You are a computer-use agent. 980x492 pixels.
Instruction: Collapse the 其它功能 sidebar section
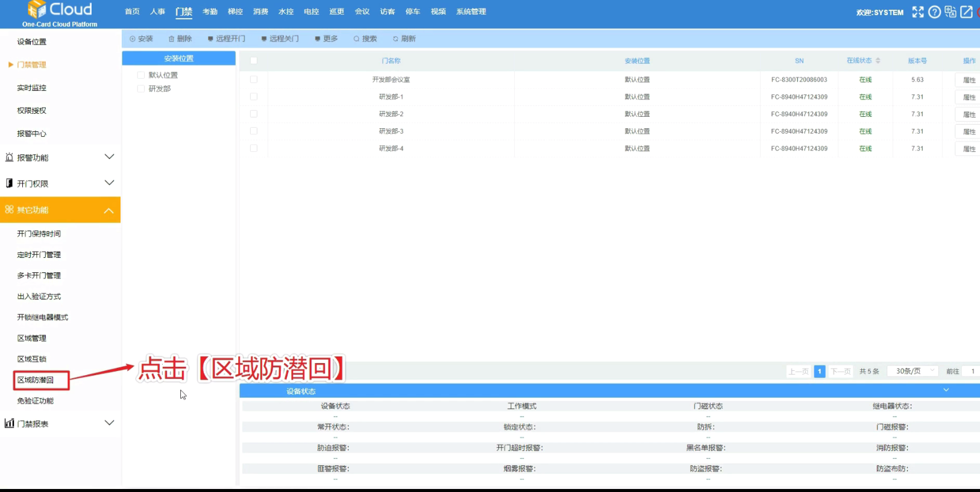(109, 210)
